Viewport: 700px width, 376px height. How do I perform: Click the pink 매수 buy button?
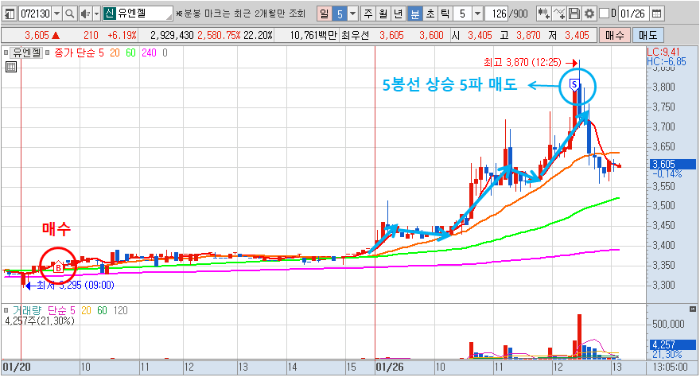[615, 35]
